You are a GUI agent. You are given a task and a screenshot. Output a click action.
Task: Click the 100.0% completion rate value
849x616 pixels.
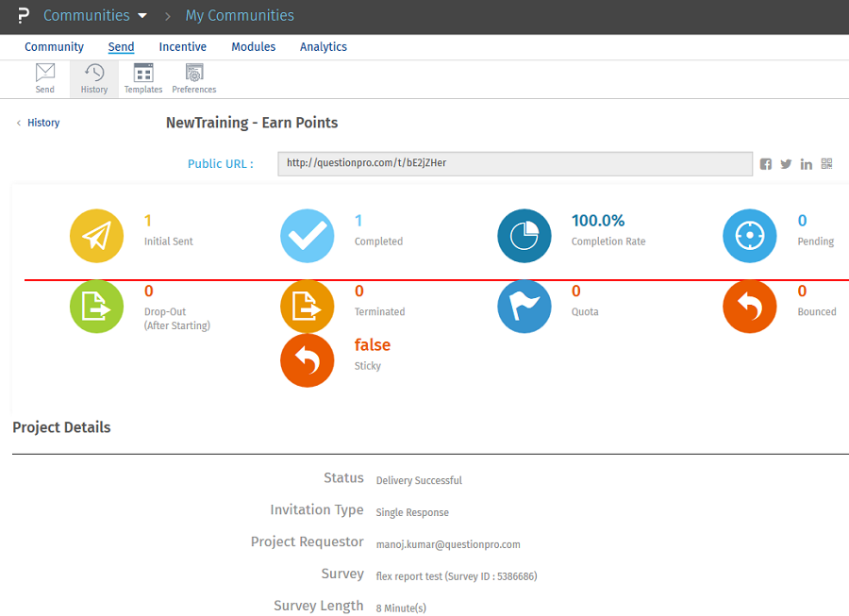coord(598,221)
